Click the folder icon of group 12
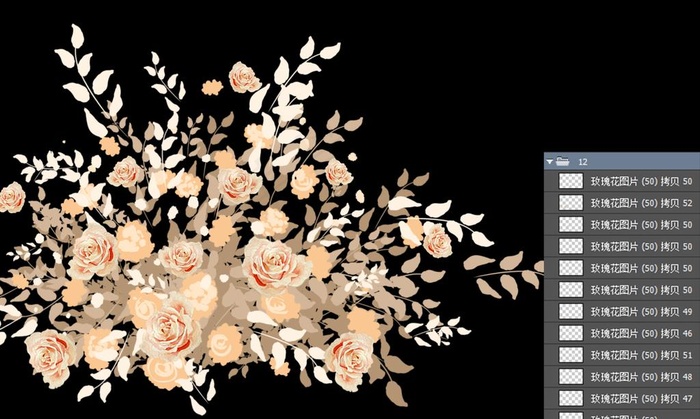The height and width of the screenshot is (419, 700). (562, 160)
